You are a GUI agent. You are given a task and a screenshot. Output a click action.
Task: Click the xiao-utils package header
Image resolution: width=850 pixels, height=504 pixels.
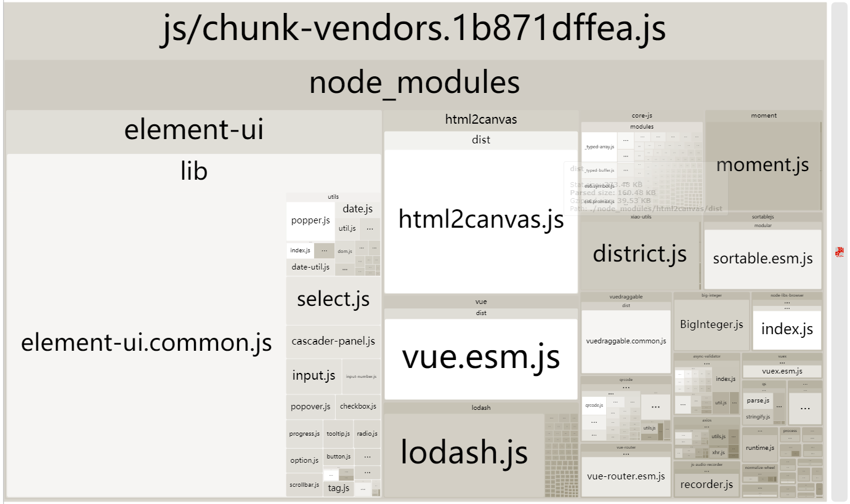coord(641,217)
